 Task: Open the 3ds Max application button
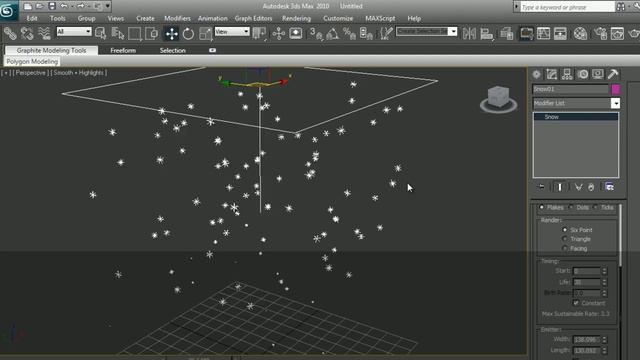pyautogui.click(x=8, y=10)
